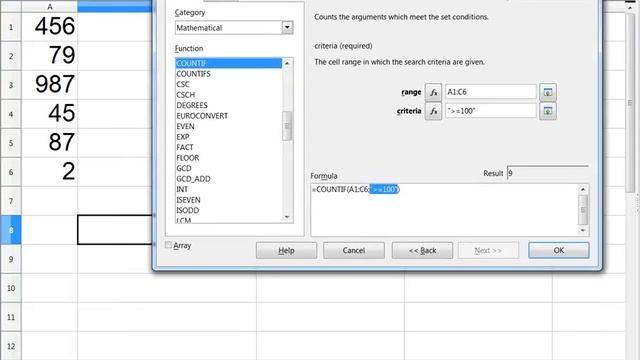Select INT in the function list
640x360 pixels.
pyautogui.click(x=229, y=189)
